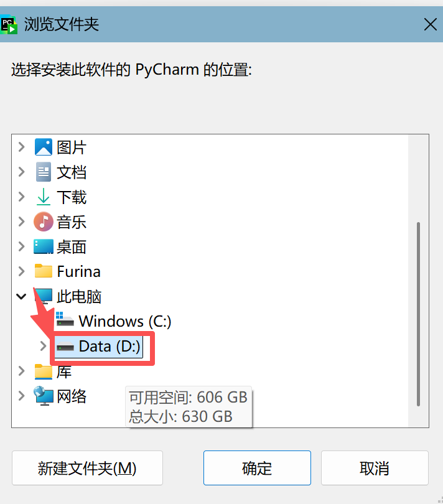The width and height of the screenshot is (443, 504).
Task: Select the 网络 network icon
Action: click(44, 396)
